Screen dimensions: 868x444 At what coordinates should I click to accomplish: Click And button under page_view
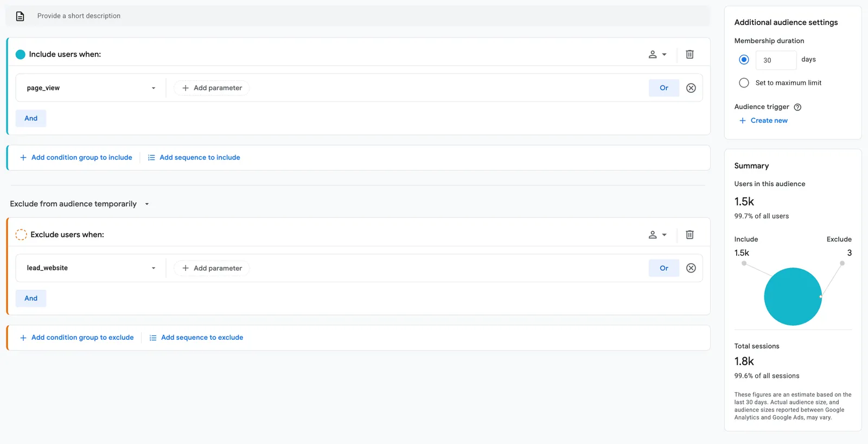coord(31,118)
